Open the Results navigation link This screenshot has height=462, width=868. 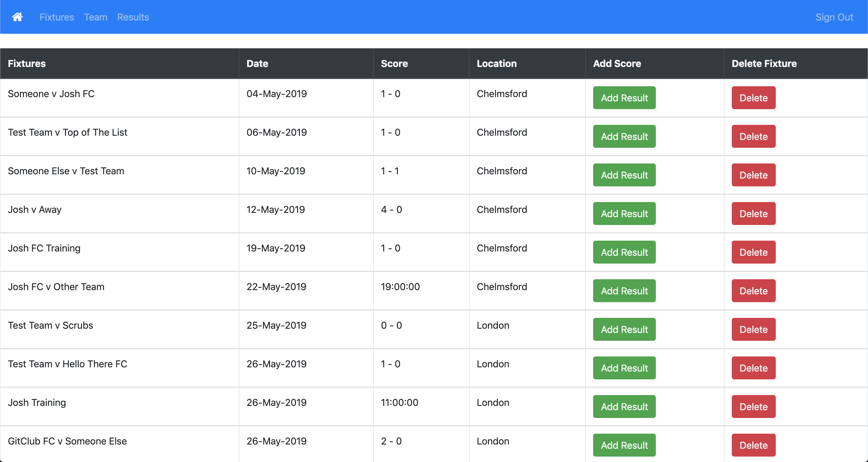(133, 17)
